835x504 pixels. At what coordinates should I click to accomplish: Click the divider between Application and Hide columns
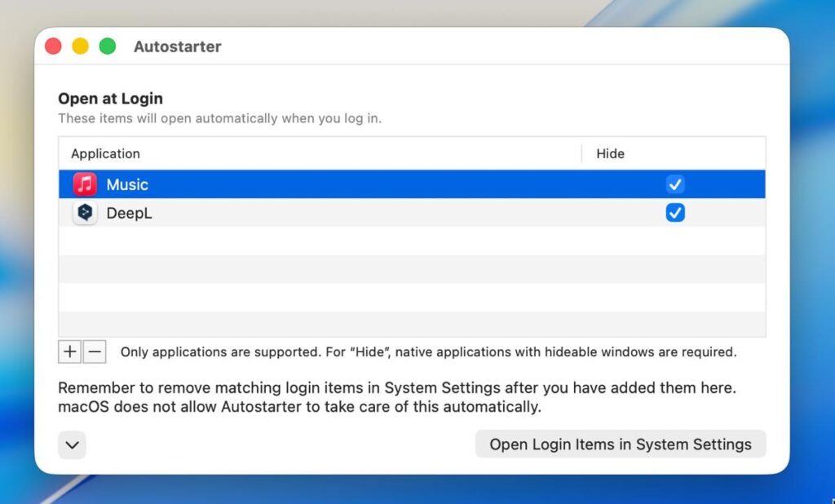point(581,153)
